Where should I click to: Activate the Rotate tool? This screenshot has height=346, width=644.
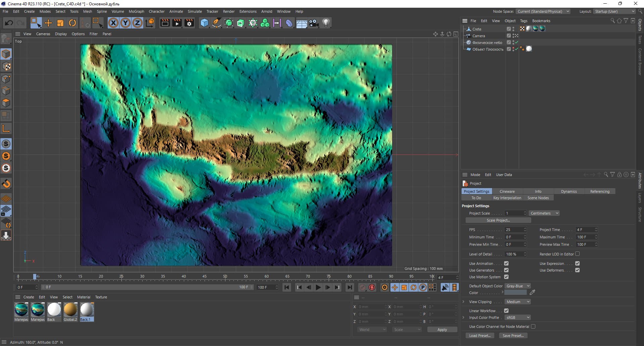[72, 23]
